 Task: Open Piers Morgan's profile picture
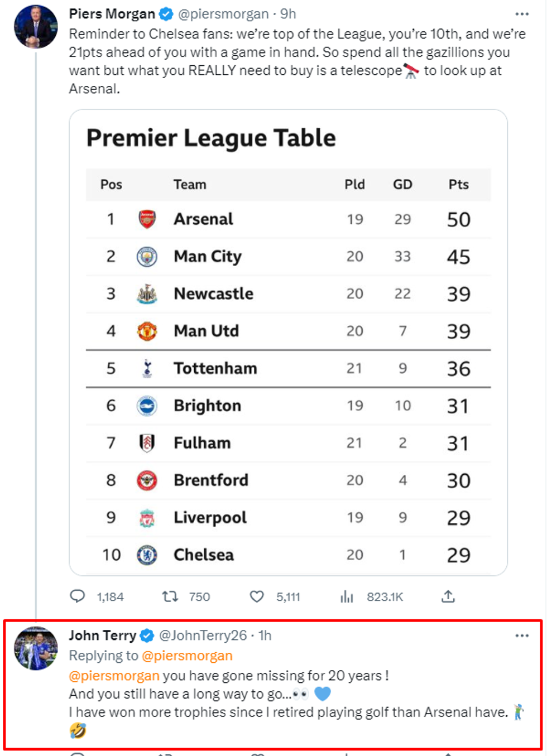click(36, 26)
